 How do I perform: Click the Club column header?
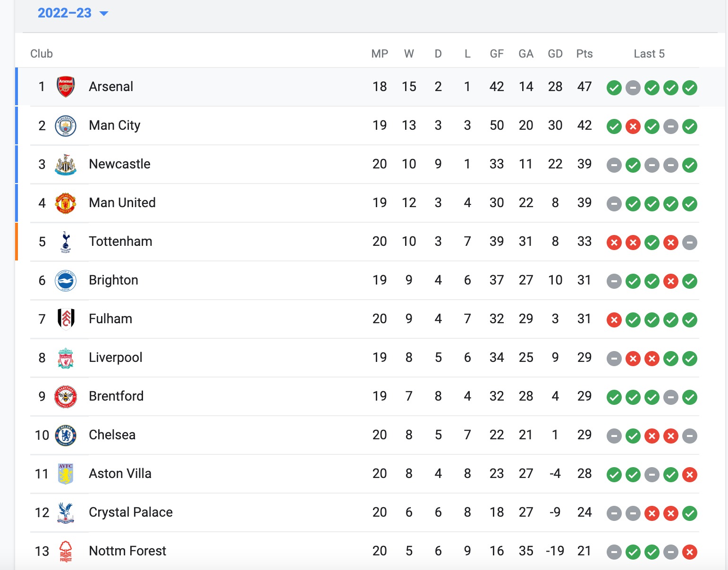(42, 54)
